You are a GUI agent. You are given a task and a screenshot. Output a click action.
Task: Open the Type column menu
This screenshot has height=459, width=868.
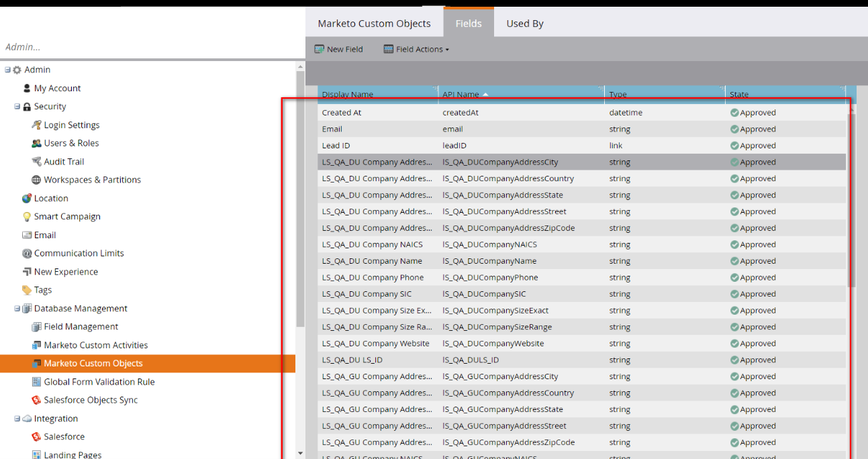click(x=722, y=89)
